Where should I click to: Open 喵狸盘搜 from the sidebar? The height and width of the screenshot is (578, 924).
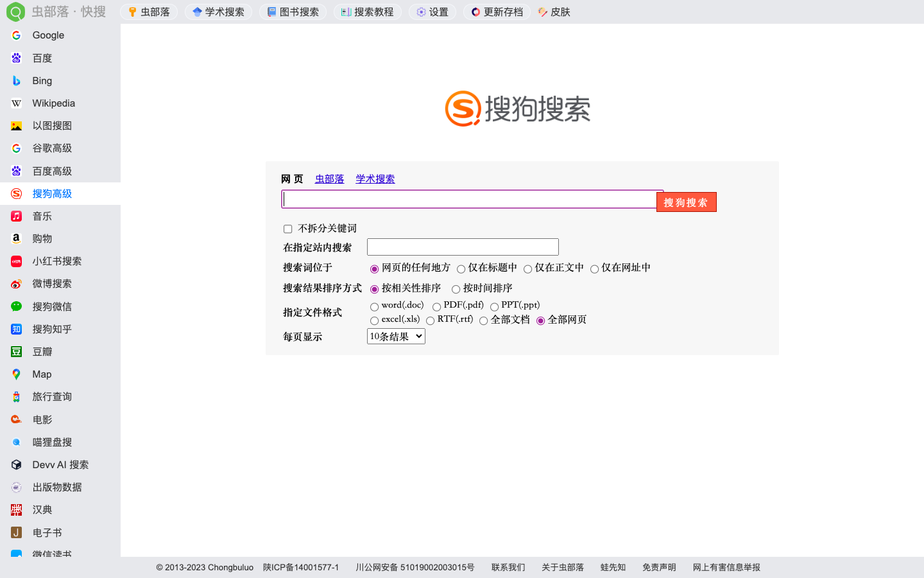(x=51, y=442)
